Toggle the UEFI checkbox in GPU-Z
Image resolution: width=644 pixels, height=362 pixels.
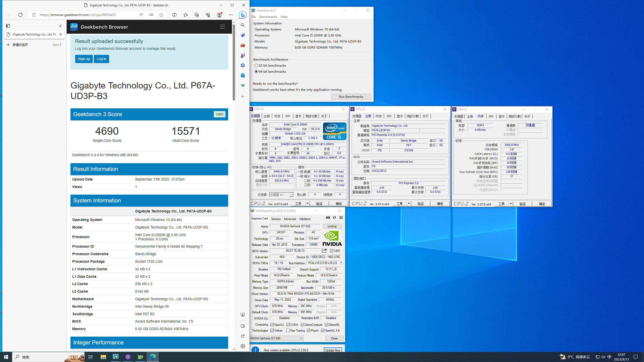pos(332,251)
